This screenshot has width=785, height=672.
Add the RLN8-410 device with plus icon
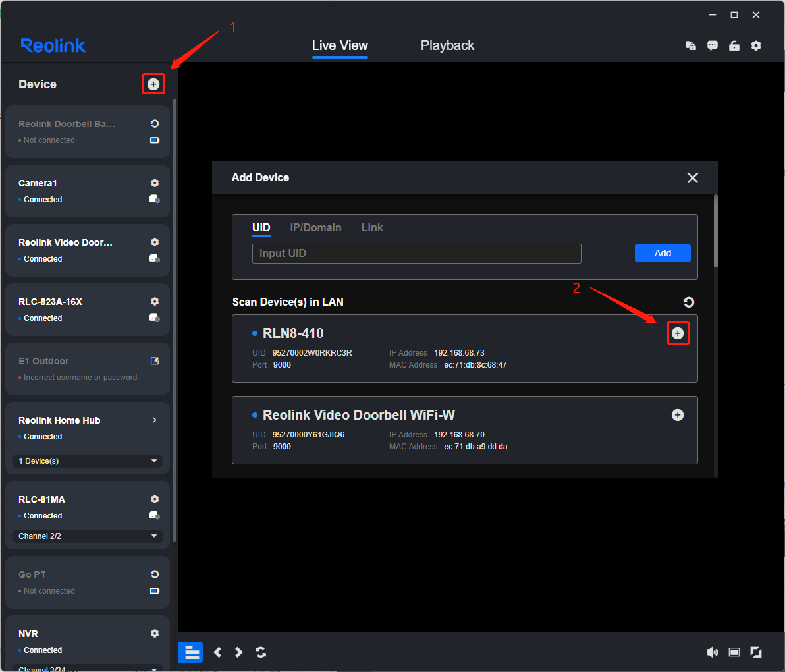(678, 333)
